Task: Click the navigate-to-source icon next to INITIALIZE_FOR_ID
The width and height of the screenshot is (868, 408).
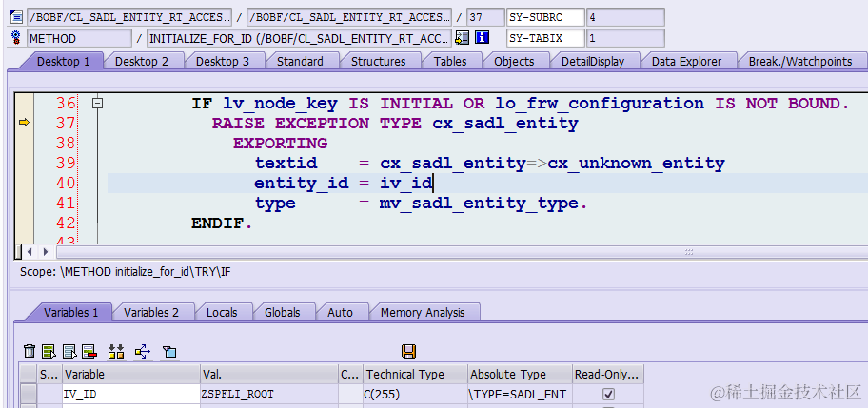Action: point(462,38)
